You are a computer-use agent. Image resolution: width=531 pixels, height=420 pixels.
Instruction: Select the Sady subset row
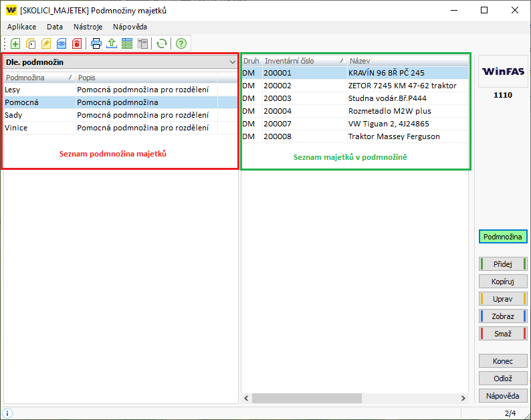point(120,115)
